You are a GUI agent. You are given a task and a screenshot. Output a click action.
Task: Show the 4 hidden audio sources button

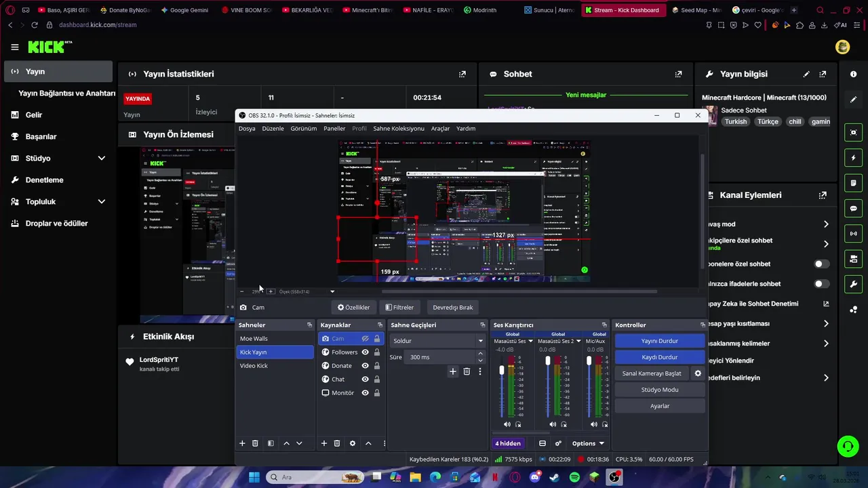[508, 443]
